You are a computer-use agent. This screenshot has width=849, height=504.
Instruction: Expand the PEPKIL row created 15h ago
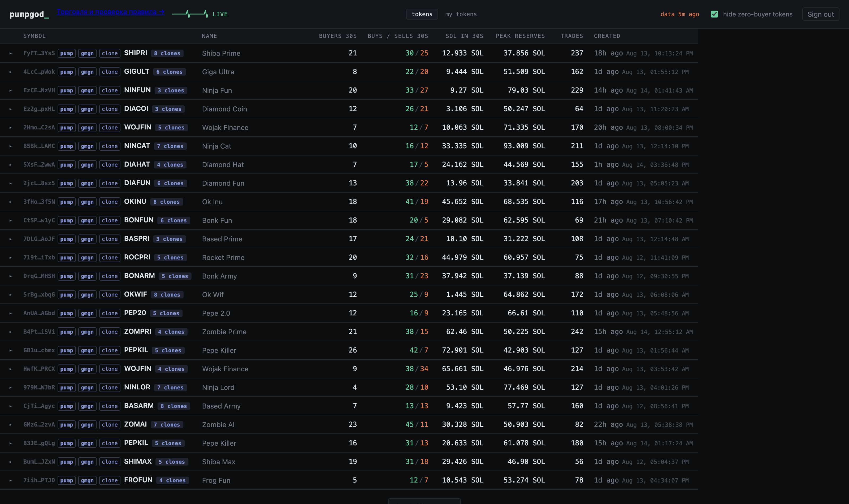[x=11, y=443]
